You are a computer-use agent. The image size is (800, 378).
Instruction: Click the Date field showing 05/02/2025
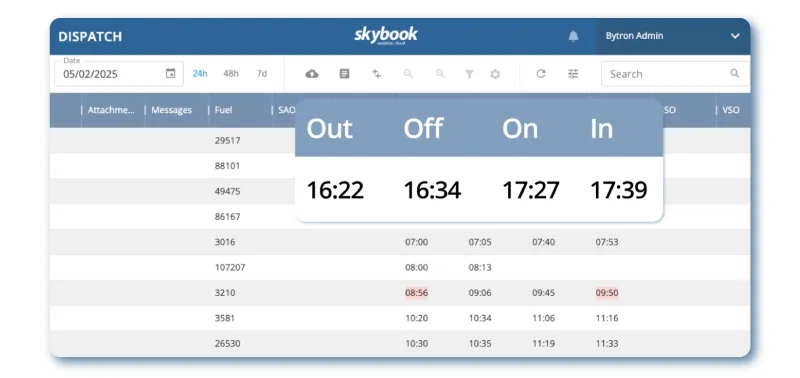coord(119,74)
